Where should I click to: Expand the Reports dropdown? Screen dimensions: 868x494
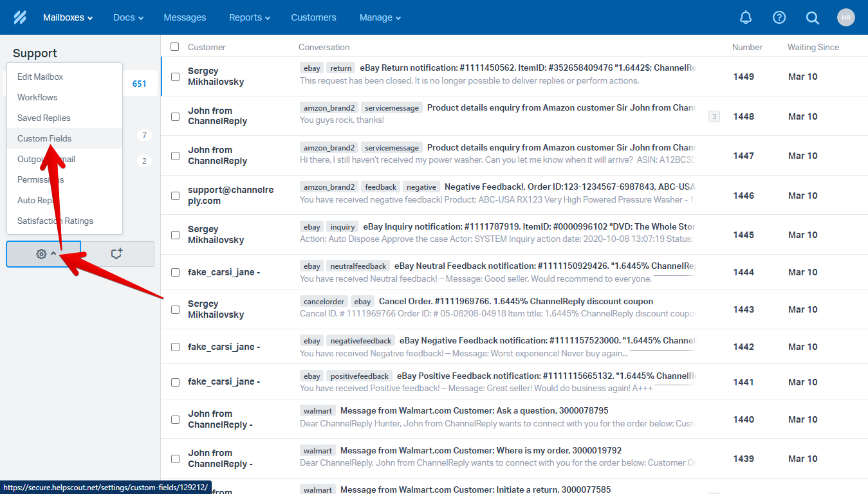click(x=250, y=17)
